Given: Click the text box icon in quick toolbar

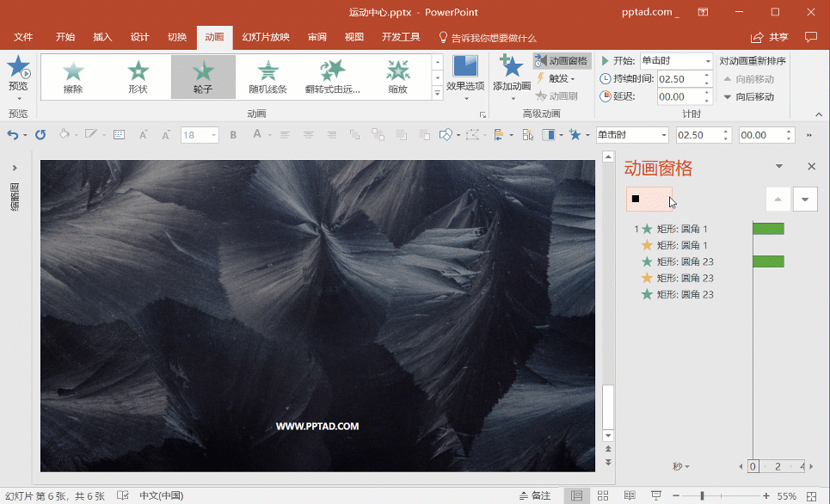Looking at the screenshot, I should tap(119, 135).
